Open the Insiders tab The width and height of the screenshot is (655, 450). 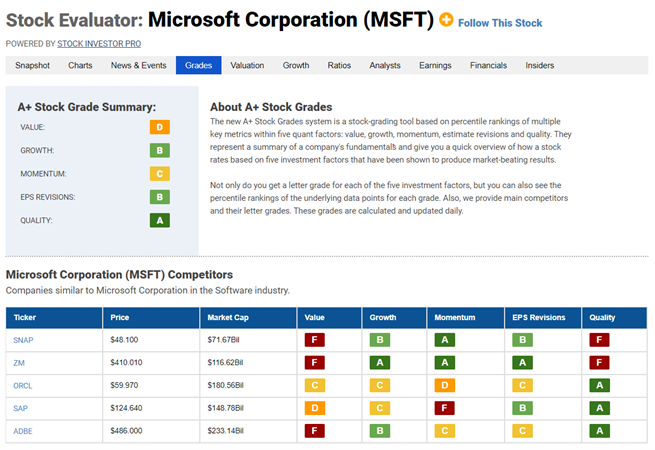pyautogui.click(x=539, y=66)
